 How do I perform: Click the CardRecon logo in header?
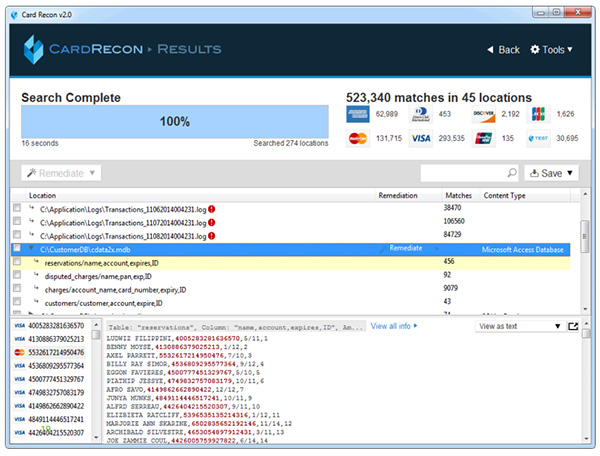(x=34, y=50)
